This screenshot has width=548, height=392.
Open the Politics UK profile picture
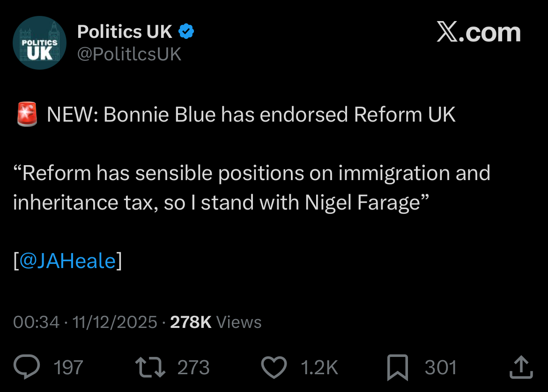tap(39, 43)
